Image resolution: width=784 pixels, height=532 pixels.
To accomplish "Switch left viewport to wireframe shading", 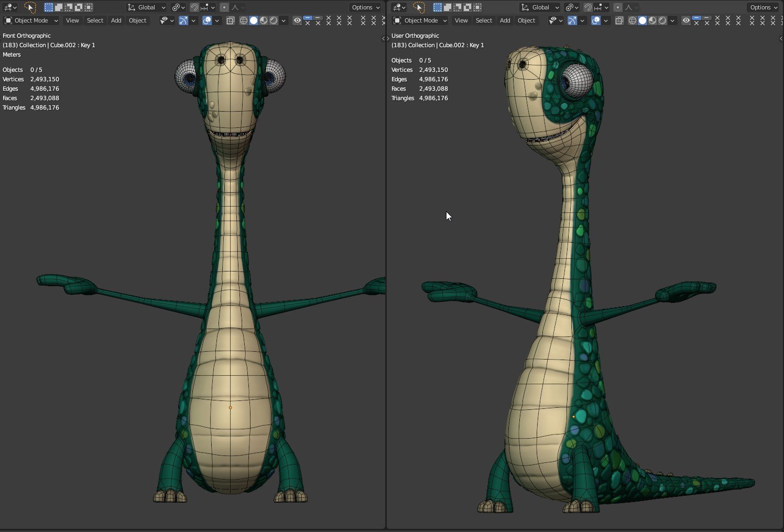I will click(244, 20).
